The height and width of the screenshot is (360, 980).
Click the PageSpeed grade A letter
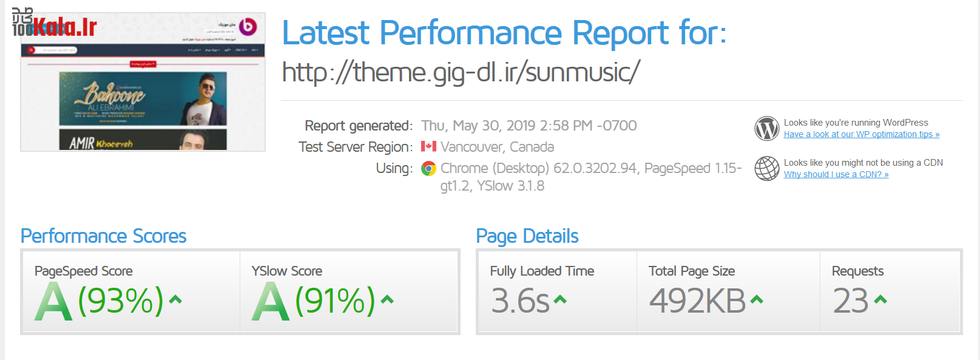53,302
